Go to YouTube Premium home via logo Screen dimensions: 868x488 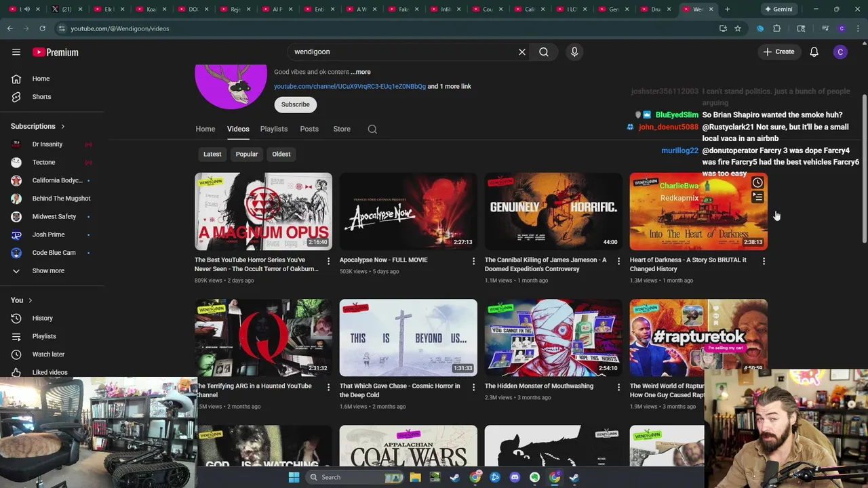pyautogui.click(x=56, y=52)
